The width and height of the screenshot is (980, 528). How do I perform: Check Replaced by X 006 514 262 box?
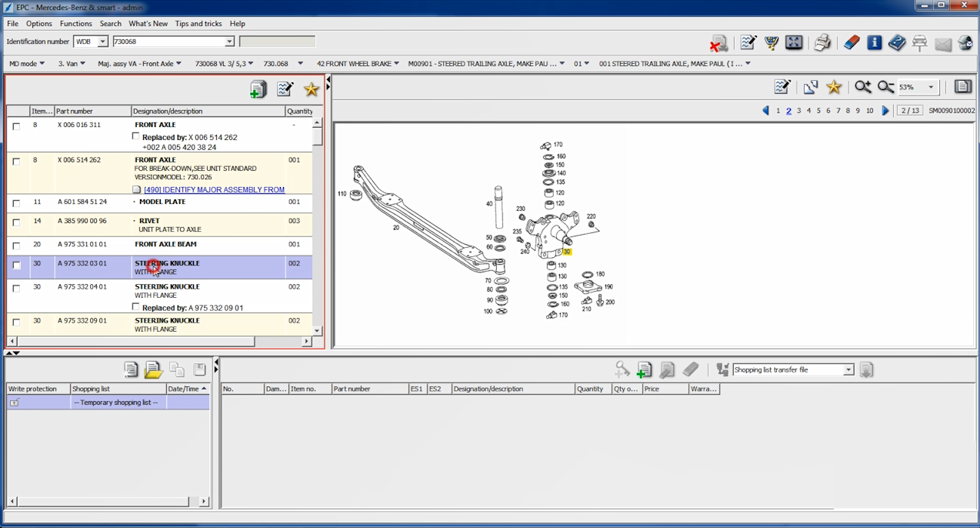136,136
